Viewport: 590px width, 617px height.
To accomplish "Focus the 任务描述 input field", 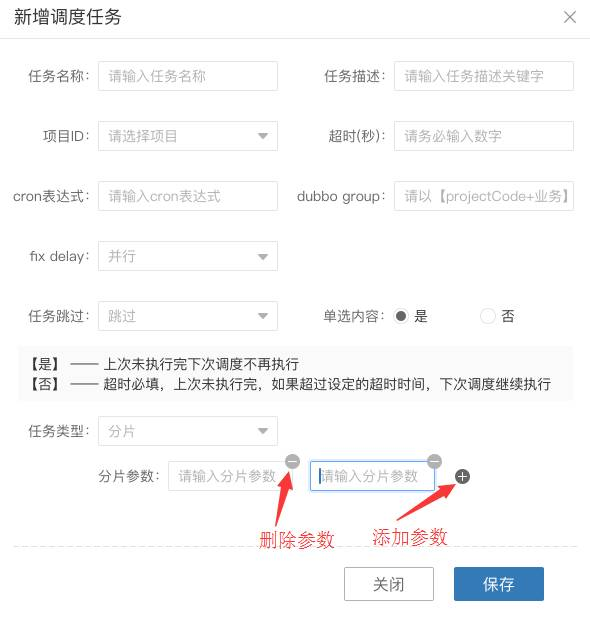I will click(x=484, y=76).
